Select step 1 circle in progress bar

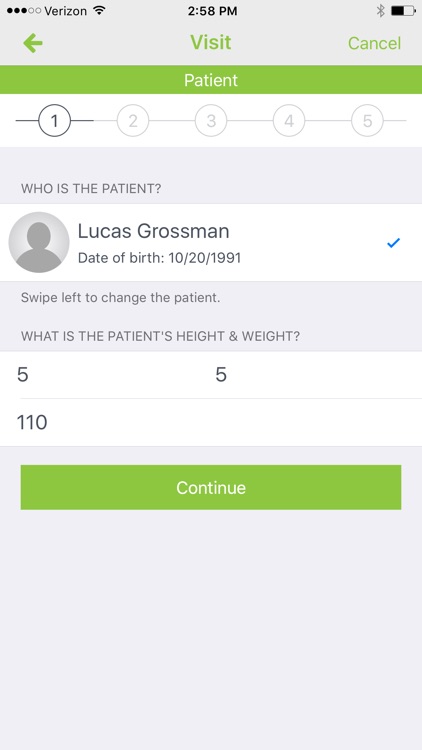click(55, 121)
